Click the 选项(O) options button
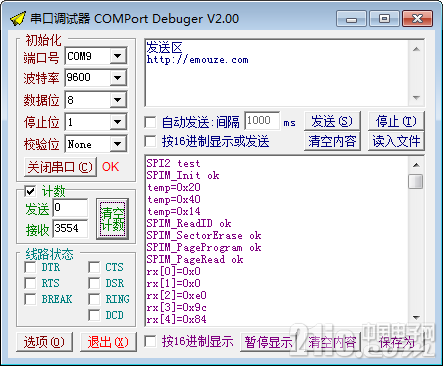This screenshot has width=443, height=366. (44, 342)
